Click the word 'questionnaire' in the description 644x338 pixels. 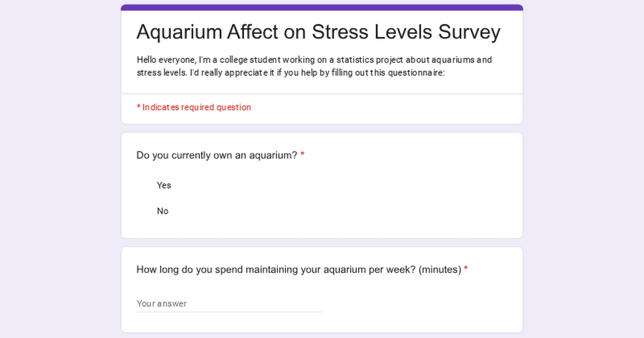pyautogui.click(x=414, y=73)
